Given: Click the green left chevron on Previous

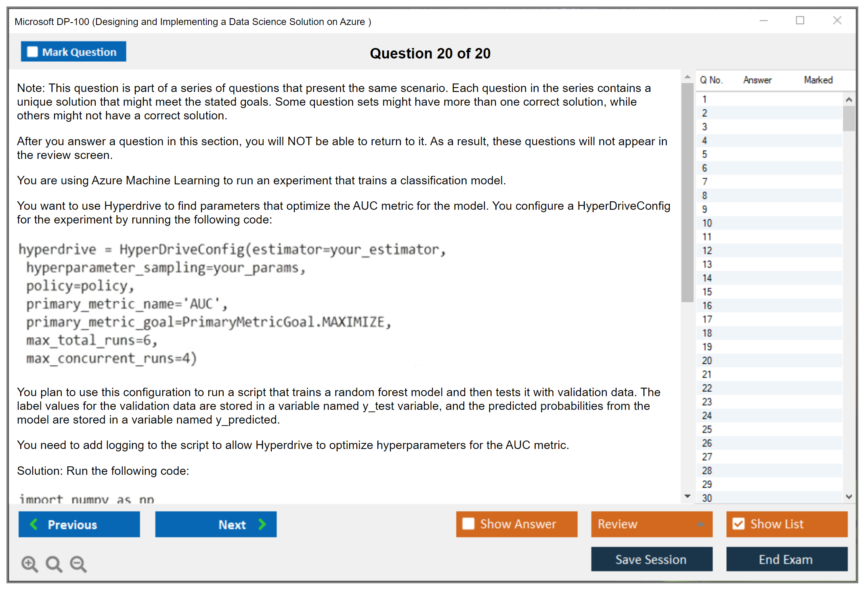Looking at the screenshot, I should (34, 524).
